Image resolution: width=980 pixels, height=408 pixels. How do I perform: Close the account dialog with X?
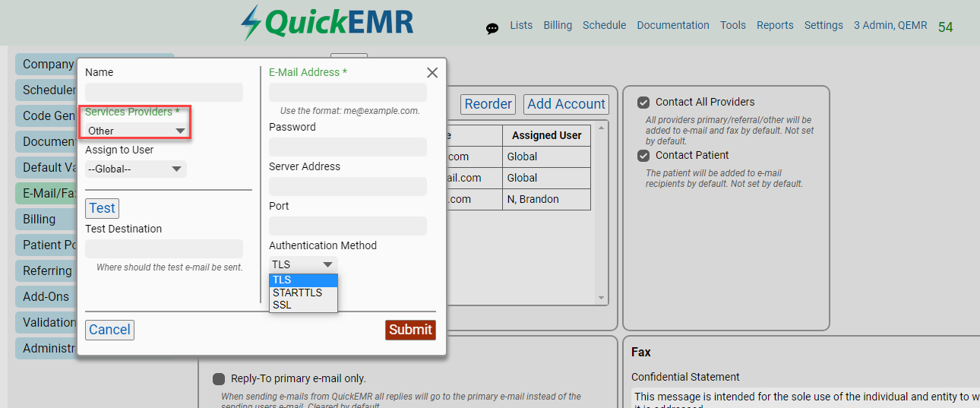(432, 73)
